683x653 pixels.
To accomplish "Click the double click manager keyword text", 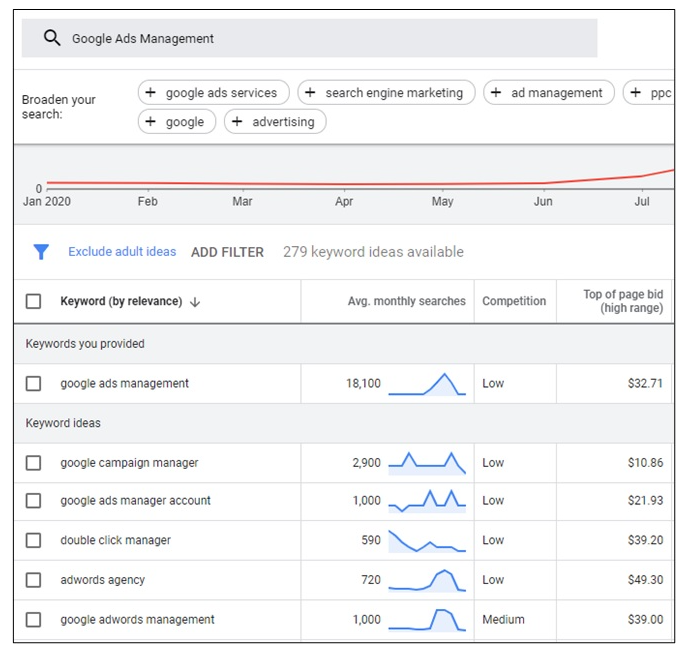I will (x=115, y=540).
